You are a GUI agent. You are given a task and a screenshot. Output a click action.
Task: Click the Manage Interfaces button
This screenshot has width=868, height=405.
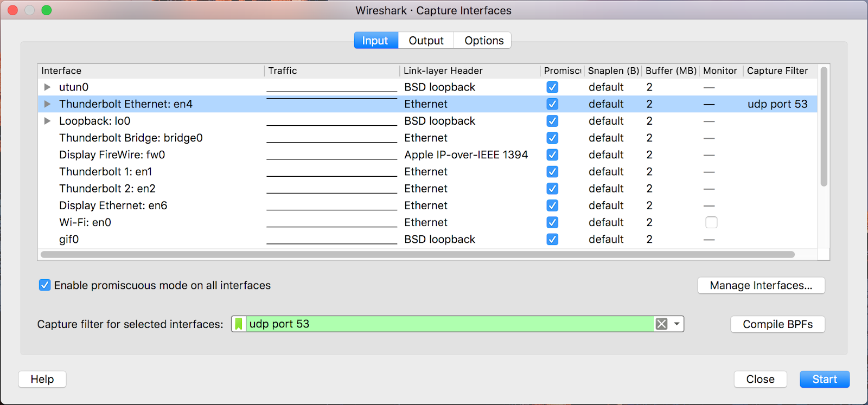pos(761,286)
